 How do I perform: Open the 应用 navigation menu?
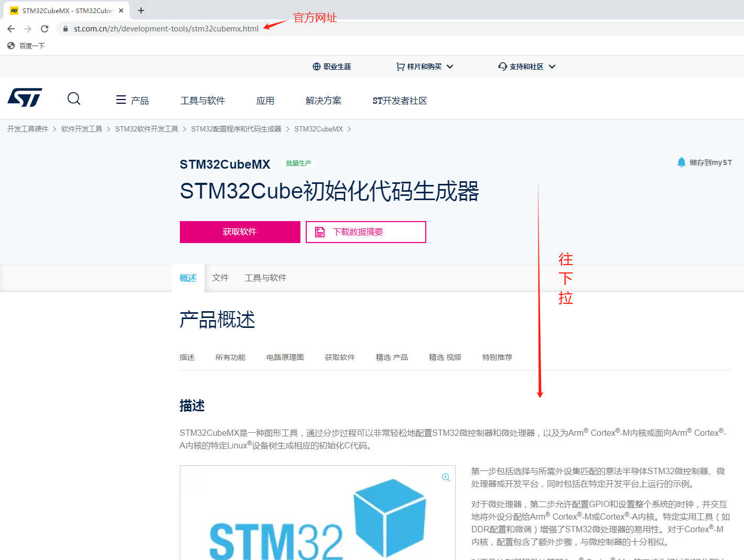click(x=265, y=101)
